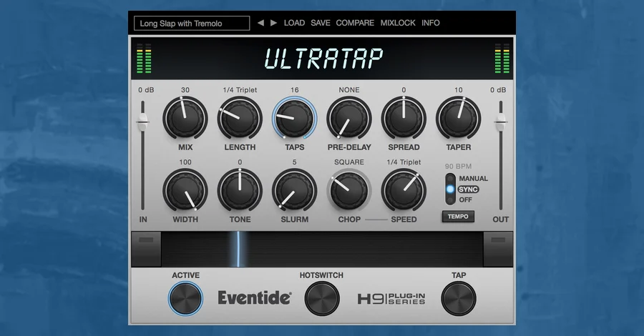Select next preset arrow
Viewport: 644px width, 336px height.
tap(273, 23)
